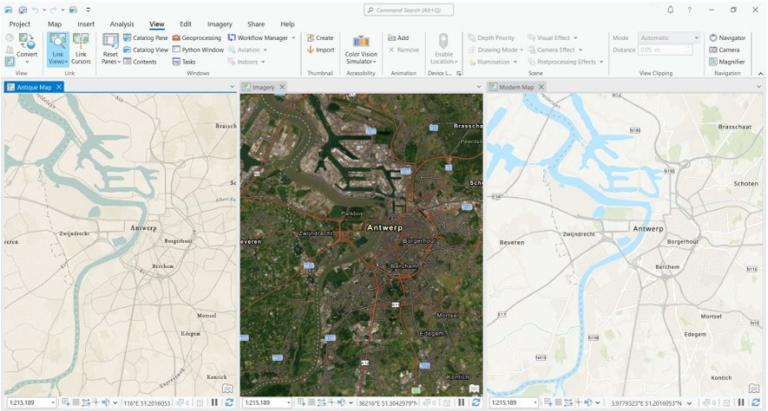Open the Navigator tool
This screenshot has height=411, width=768.
[x=727, y=38]
